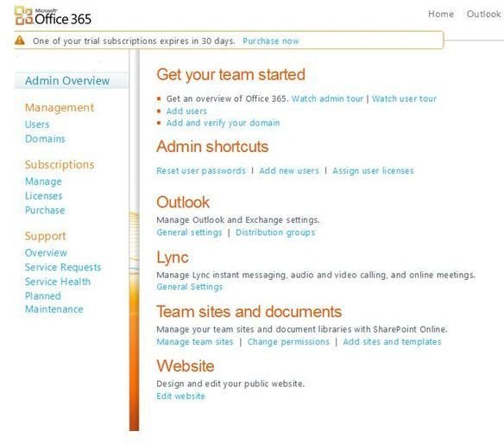Viewport: 504px width, 444px height.
Task: Click Manage team sites link
Action: tap(195, 342)
